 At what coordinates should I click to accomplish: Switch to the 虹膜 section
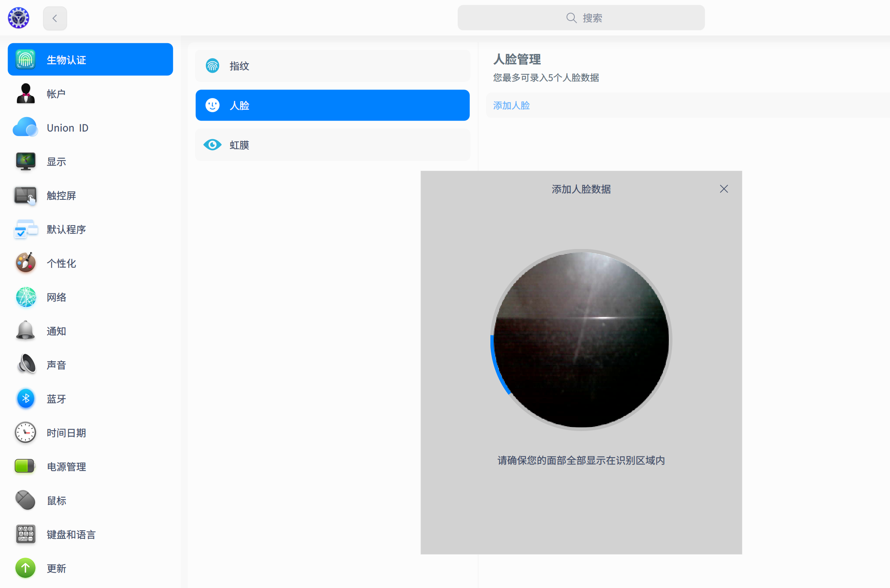(332, 145)
